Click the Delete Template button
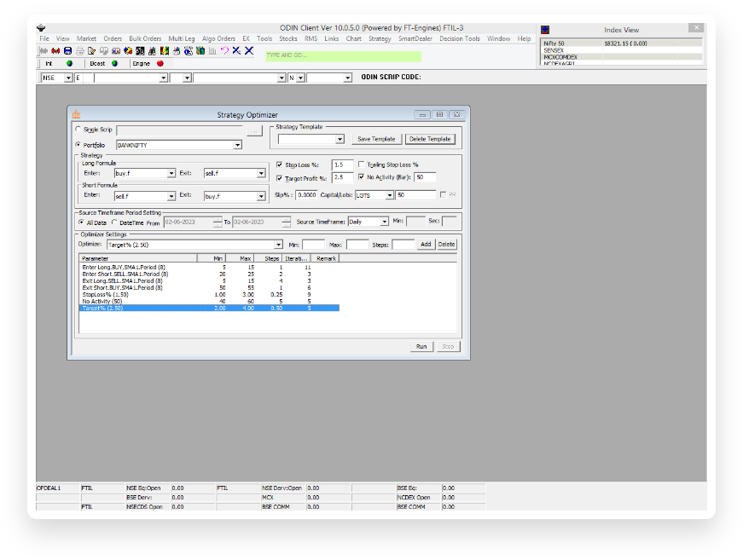 click(430, 139)
